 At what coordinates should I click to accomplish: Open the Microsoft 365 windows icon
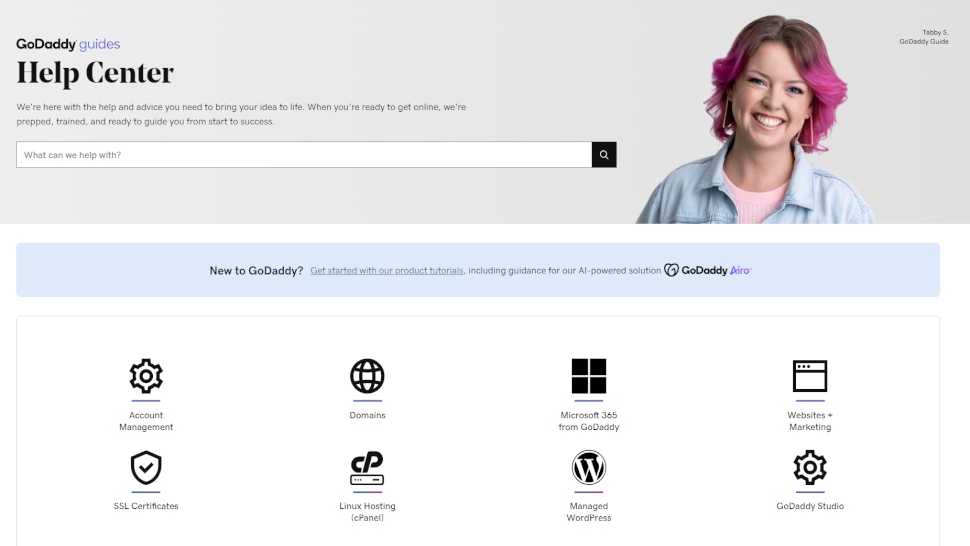click(x=588, y=375)
